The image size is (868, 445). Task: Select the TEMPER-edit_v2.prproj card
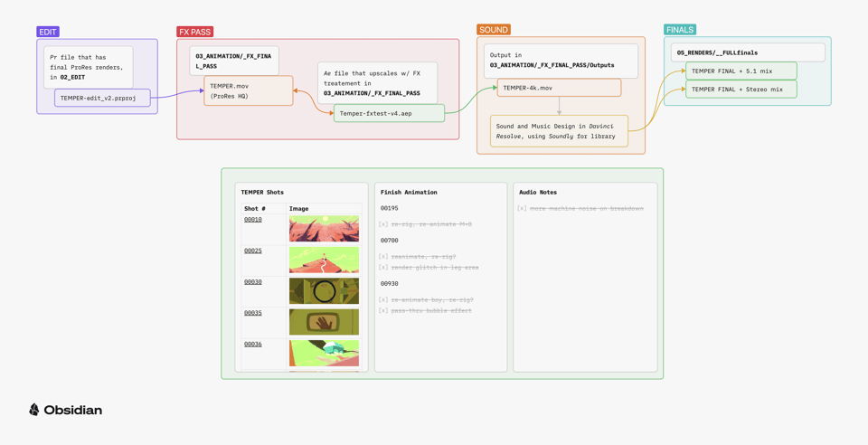(x=102, y=98)
